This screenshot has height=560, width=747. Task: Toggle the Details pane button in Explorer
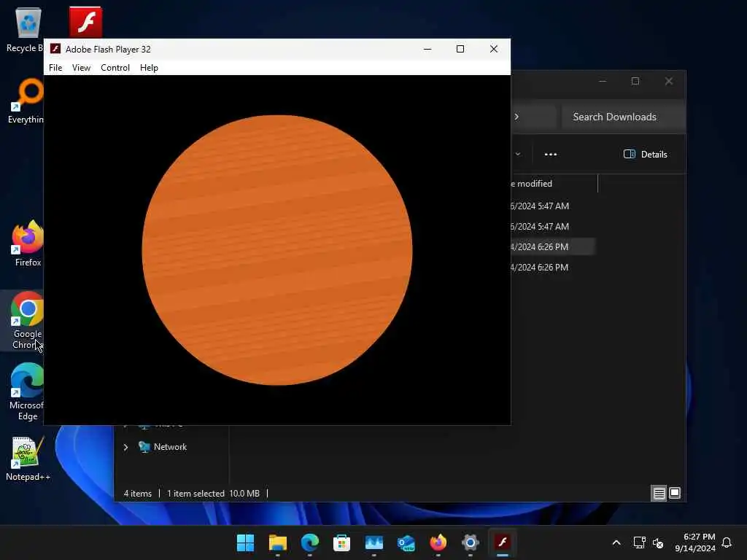point(645,155)
